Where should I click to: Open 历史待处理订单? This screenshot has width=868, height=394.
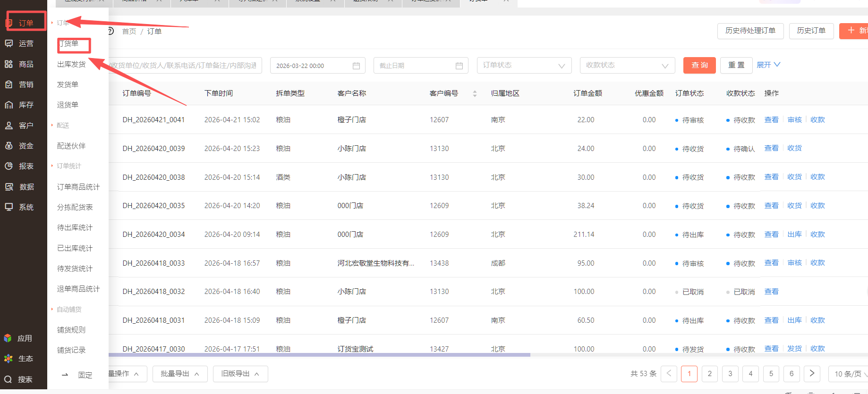pyautogui.click(x=750, y=31)
